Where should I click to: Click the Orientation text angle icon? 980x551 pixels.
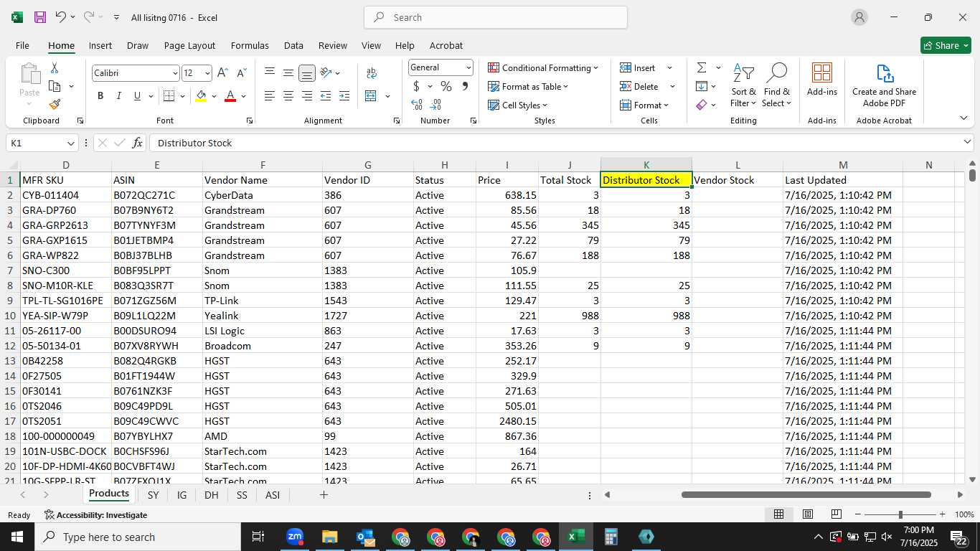326,73
